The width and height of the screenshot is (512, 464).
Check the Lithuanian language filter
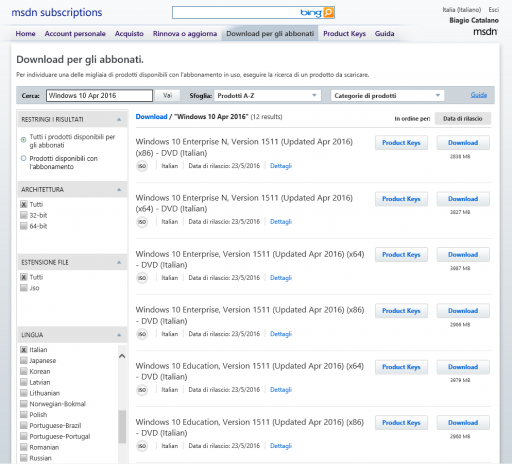[24, 393]
